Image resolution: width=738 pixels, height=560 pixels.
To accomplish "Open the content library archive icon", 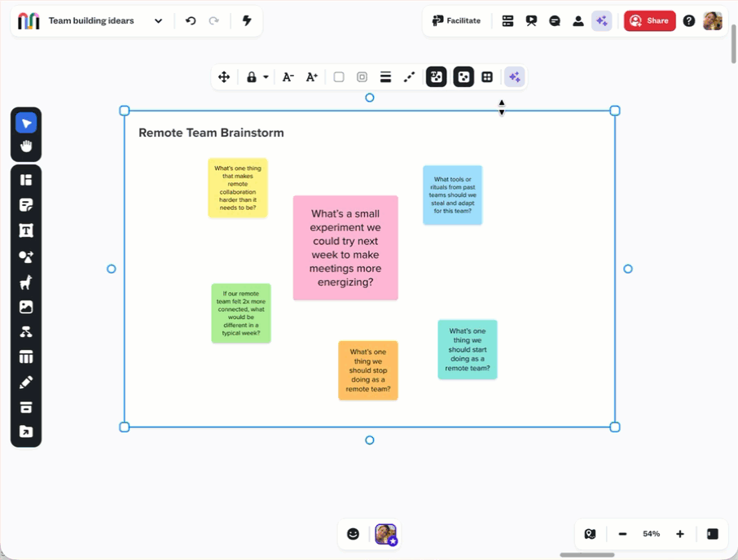I will click(x=26, y=407).
